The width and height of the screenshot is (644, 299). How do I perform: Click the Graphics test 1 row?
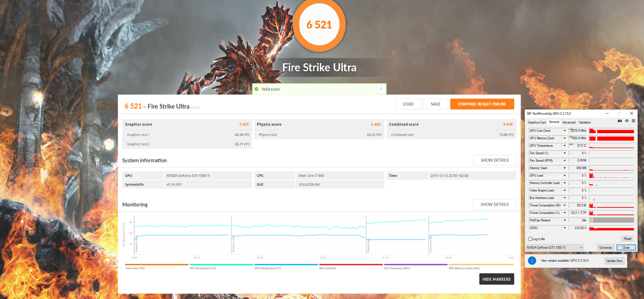tap(187, 135)
